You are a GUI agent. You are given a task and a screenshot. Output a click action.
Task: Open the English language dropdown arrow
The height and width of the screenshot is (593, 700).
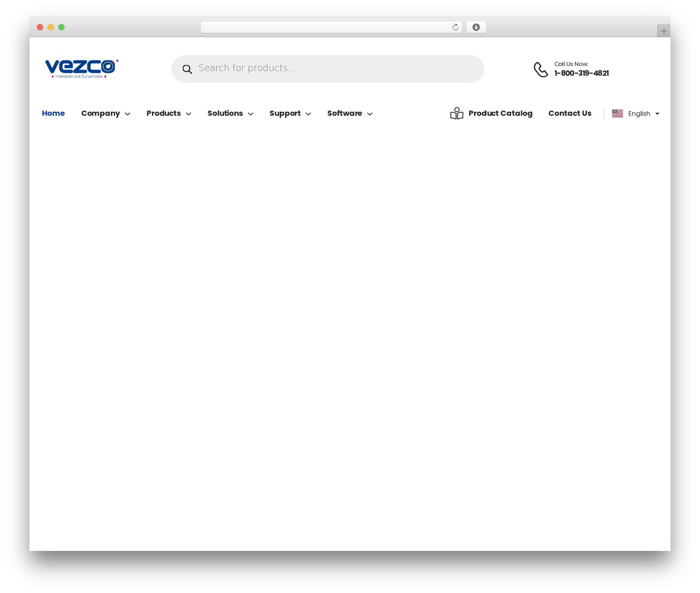coord(657,114)
